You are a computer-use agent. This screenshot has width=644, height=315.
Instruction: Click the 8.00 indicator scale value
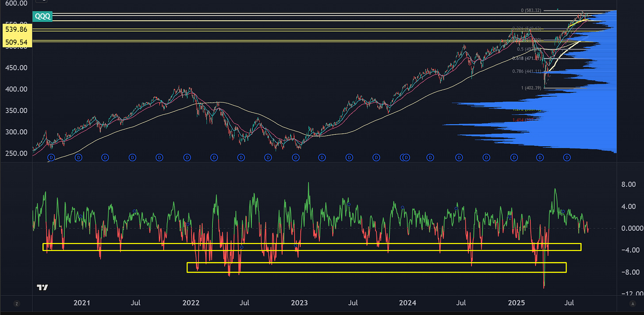(629, 185)
